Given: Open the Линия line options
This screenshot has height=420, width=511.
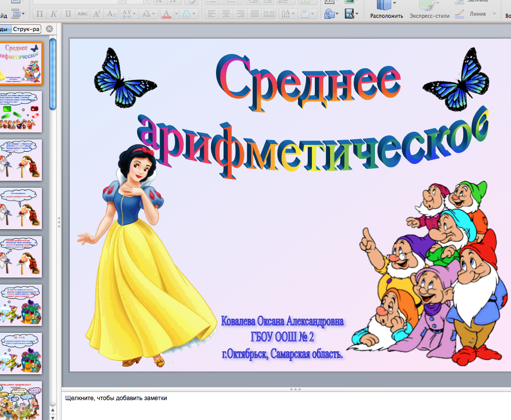Looking at the screenshot, I should pyautogui.click(x=475, y=14).
